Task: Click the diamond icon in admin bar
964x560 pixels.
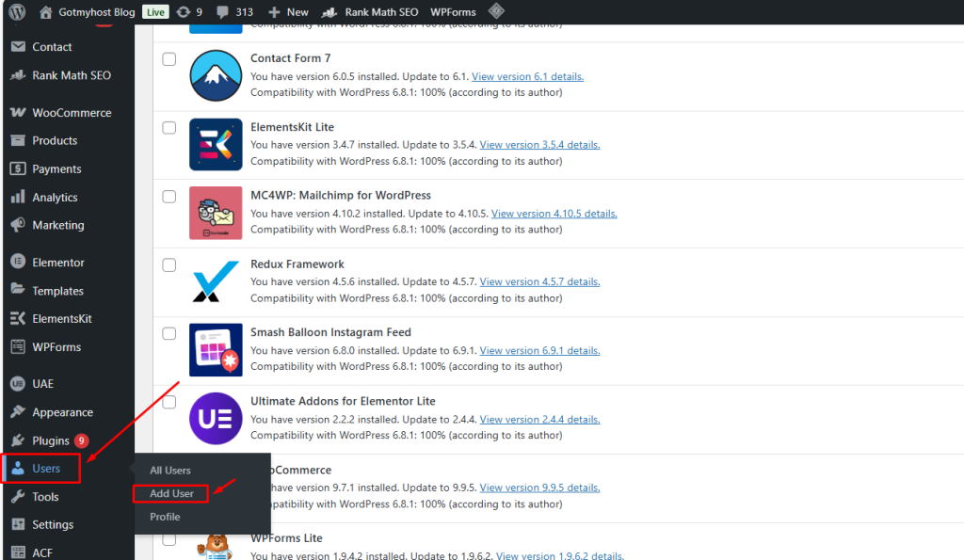Action: tap(496, 12)
